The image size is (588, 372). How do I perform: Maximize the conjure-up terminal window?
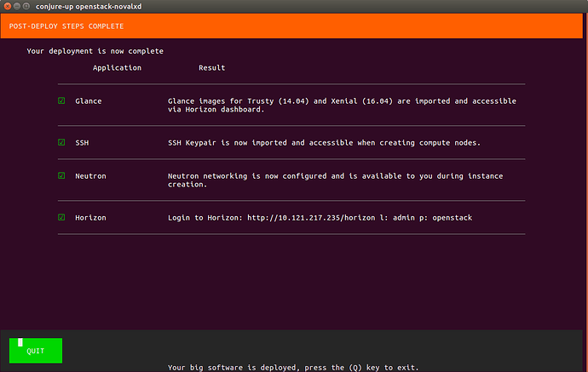(26, 6)
